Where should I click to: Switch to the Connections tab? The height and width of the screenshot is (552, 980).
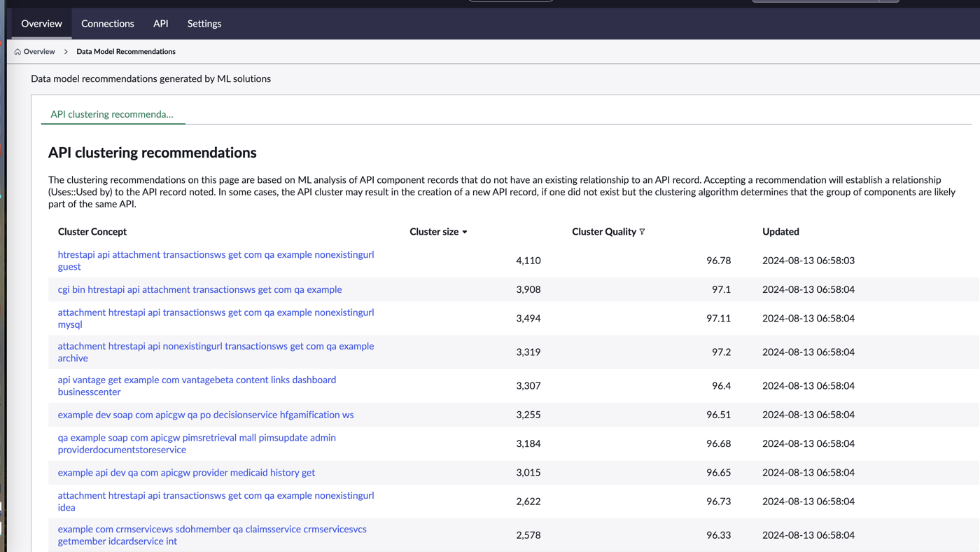[108, 24]
